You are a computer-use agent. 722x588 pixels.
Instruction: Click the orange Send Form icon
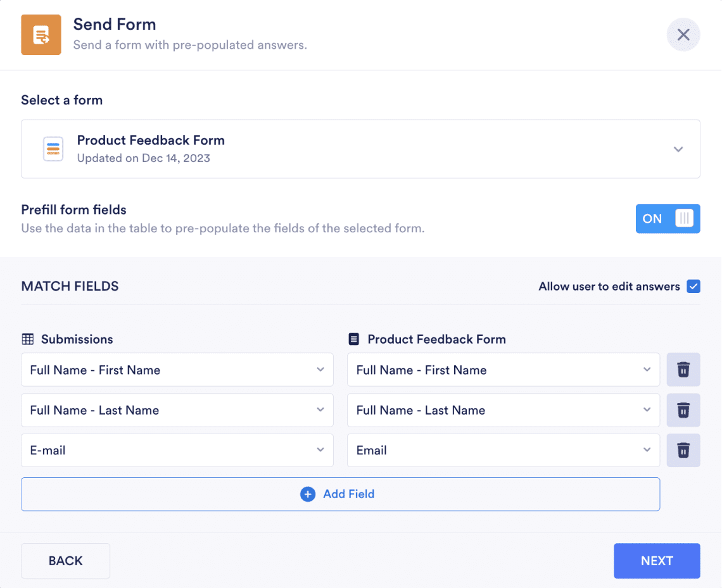[41, 35]
